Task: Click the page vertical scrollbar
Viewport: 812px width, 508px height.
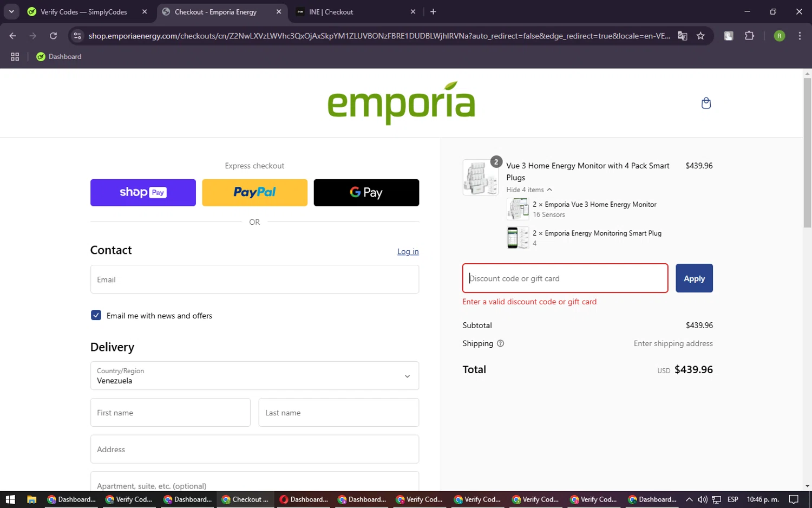Action: coord(807,152)
